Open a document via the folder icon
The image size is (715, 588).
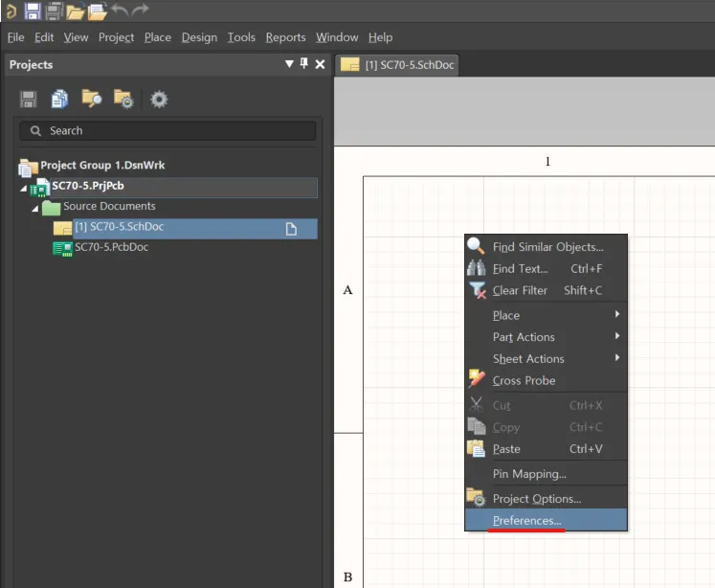click(75, 11)
